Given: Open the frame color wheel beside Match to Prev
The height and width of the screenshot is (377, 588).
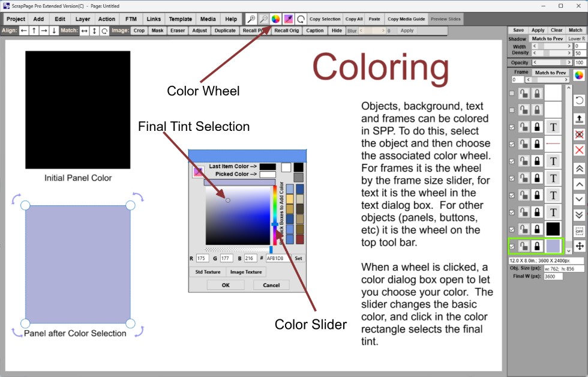Looking at the screenshot, I should click(578, 76).
